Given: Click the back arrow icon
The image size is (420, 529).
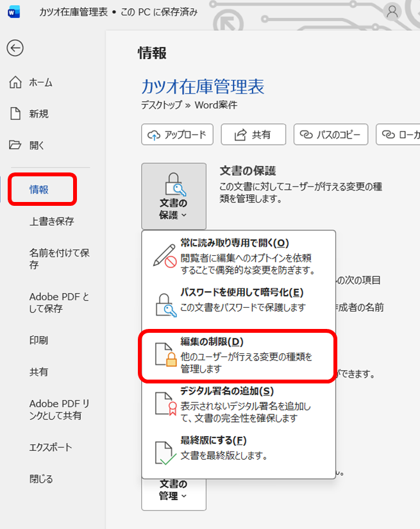Looking at the screenshot, I should pos(15,48).
